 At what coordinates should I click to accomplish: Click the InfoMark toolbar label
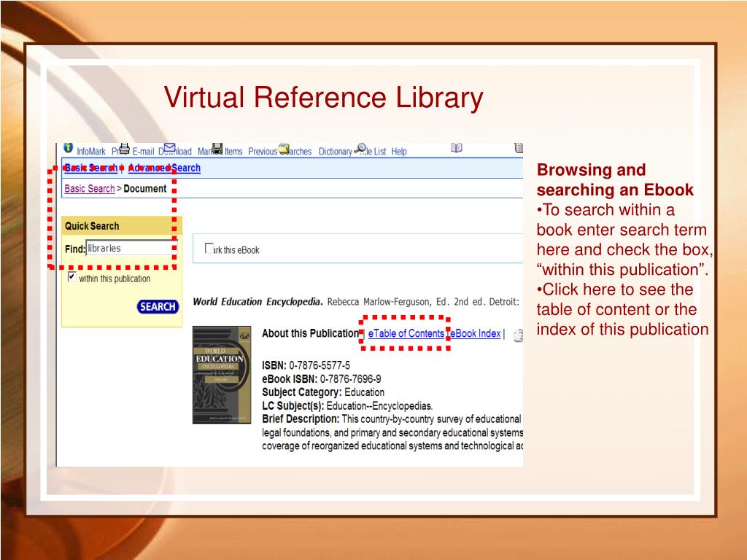[x=91, y=152]
